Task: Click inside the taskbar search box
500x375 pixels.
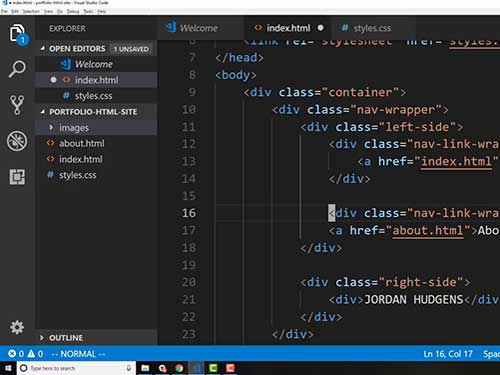Action: [x=77, y=368]
